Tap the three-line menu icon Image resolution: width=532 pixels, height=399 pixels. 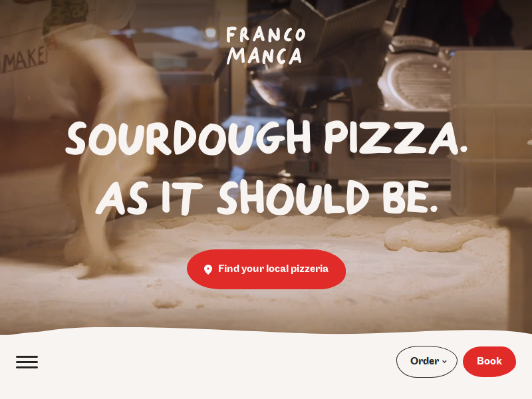(27, 362)
